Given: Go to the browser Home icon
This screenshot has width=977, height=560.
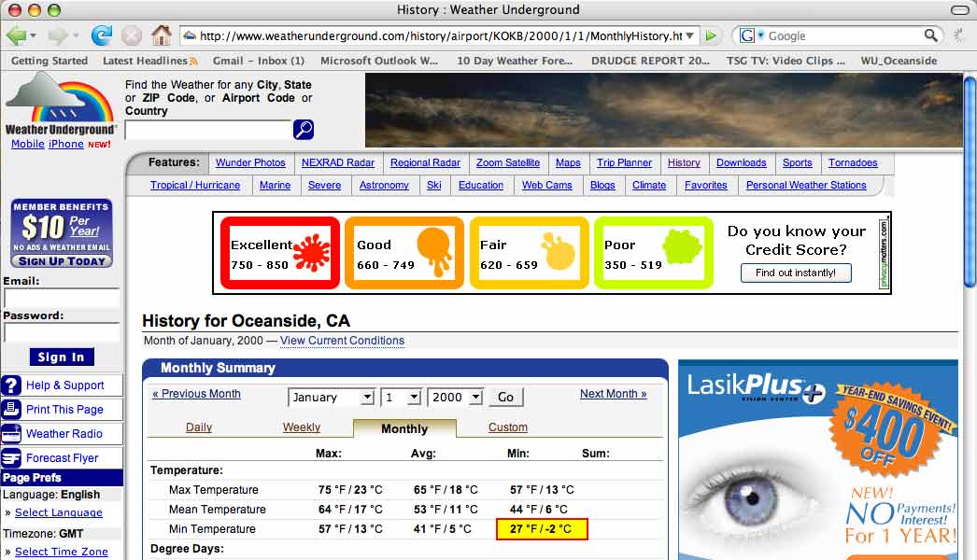Looking at the screenshot, I should tap(162, 35).
